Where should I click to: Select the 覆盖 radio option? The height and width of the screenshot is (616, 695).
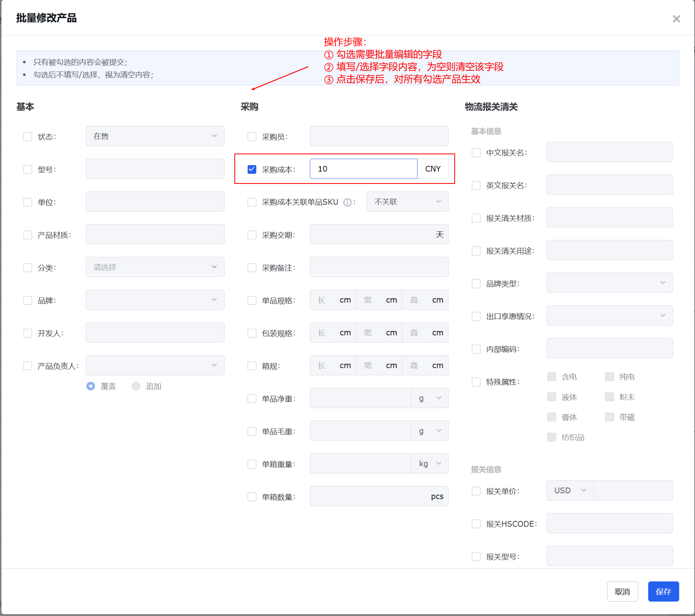[x=91, y=386]
